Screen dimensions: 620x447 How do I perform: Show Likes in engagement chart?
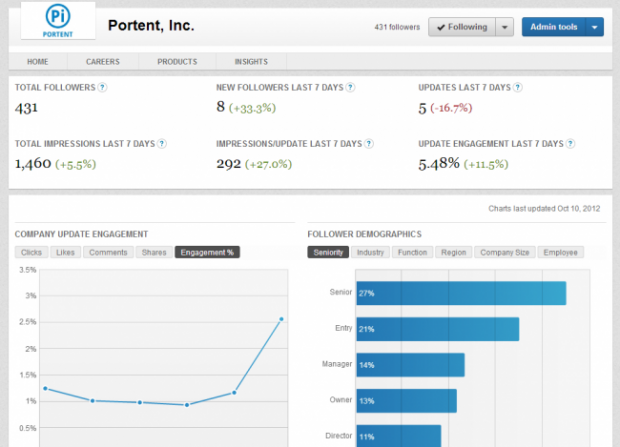tap(65, 252)
